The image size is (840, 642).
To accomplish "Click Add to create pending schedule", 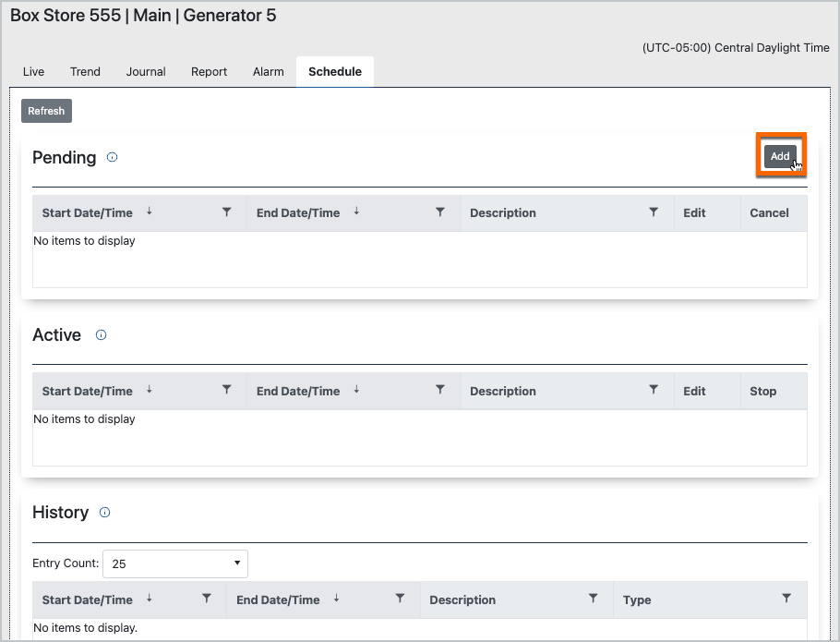I will point(780,156).
